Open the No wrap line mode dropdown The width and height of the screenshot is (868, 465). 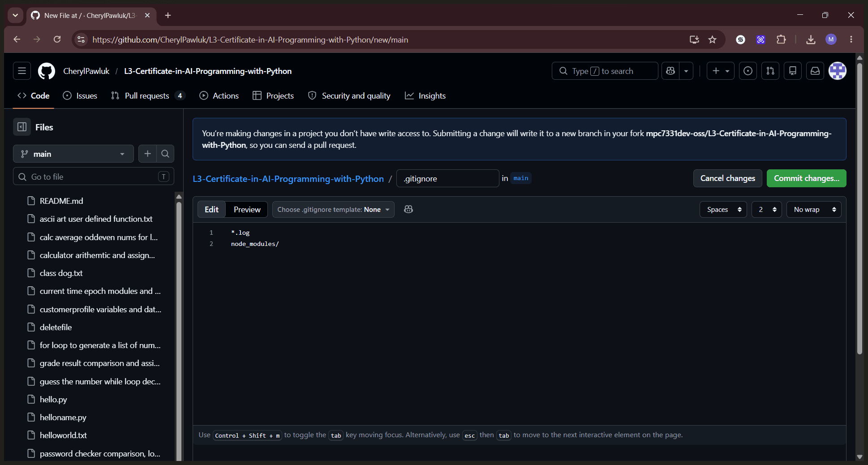814,209
